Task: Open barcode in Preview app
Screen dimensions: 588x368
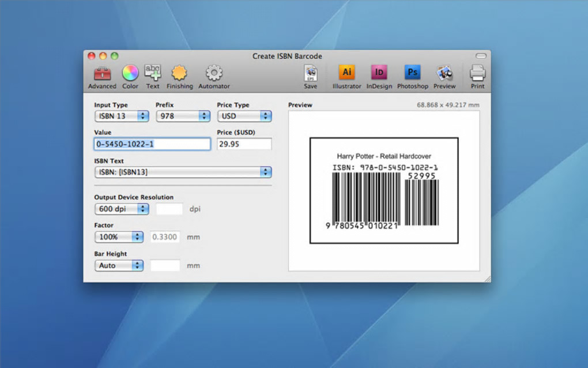Action: point(444,73)
